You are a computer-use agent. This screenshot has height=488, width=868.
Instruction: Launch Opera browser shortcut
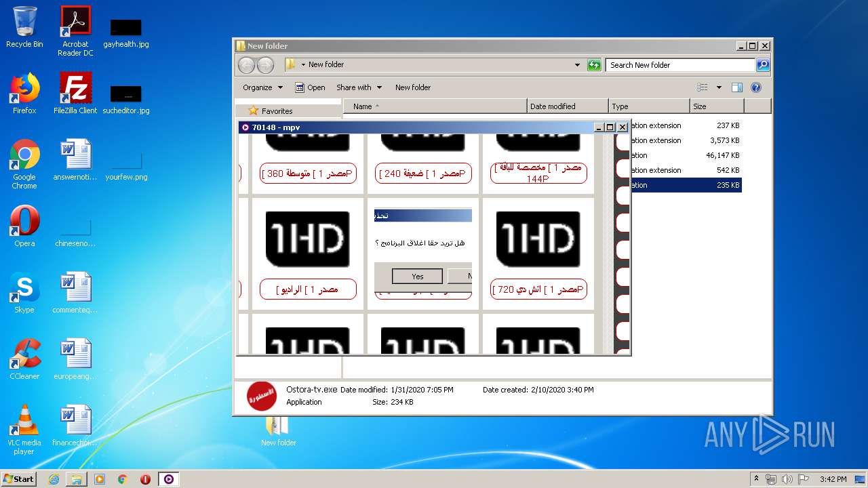(x=24, y=226)
